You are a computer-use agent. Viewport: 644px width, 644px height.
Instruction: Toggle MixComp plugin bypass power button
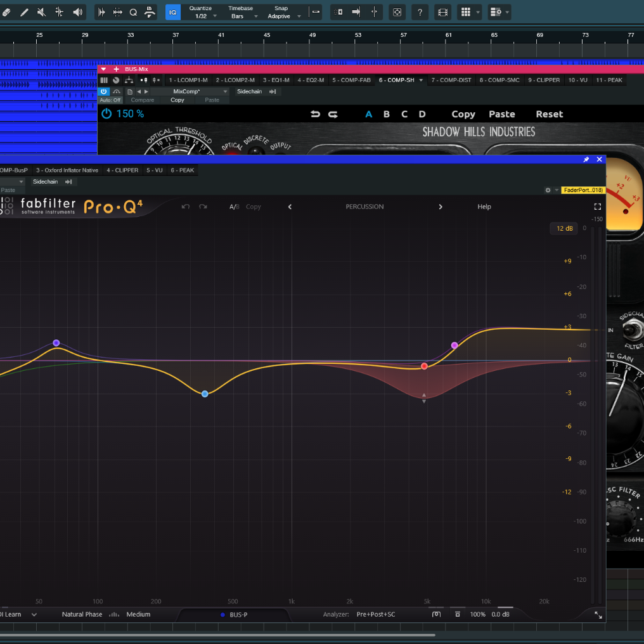tap(103, 91)
